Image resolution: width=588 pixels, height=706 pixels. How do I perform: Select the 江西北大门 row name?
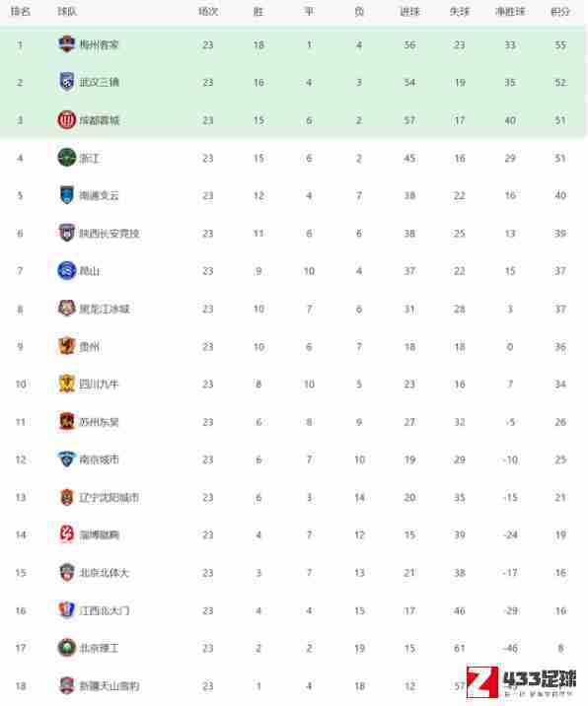point(105,610)
